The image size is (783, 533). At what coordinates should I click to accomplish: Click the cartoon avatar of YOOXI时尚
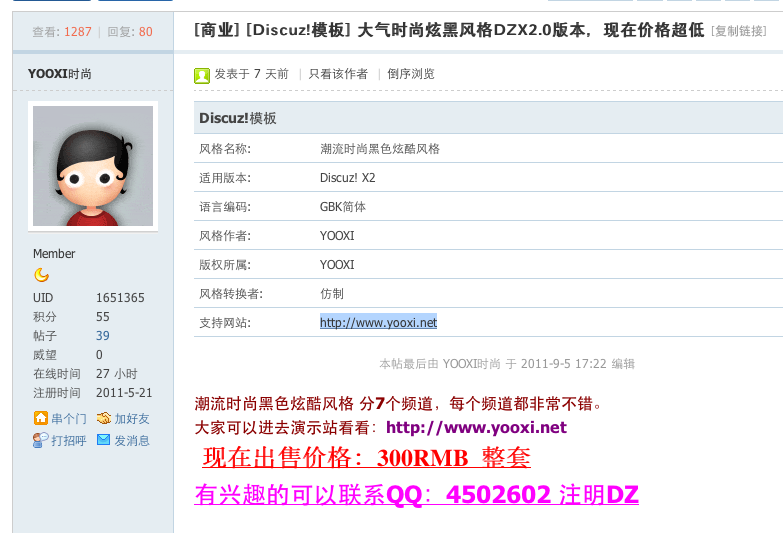(93, 166)
